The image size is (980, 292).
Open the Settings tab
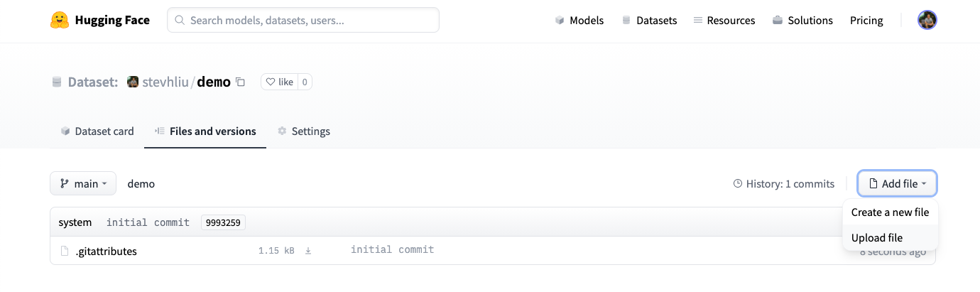pyautogui.click(x=303, y=131)
